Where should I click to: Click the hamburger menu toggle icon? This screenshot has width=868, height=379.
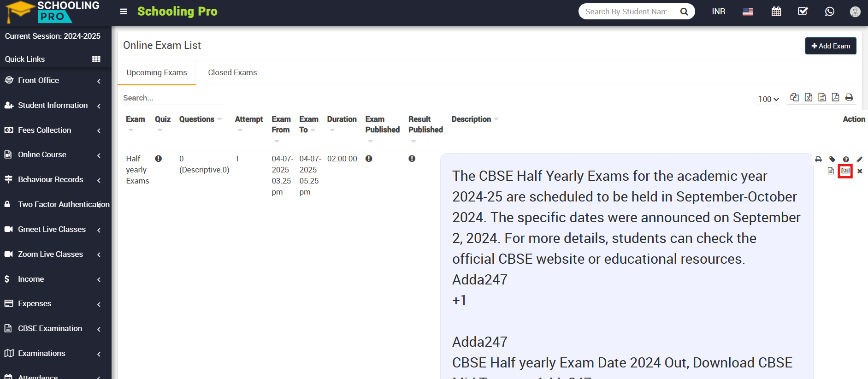point(124,12)
